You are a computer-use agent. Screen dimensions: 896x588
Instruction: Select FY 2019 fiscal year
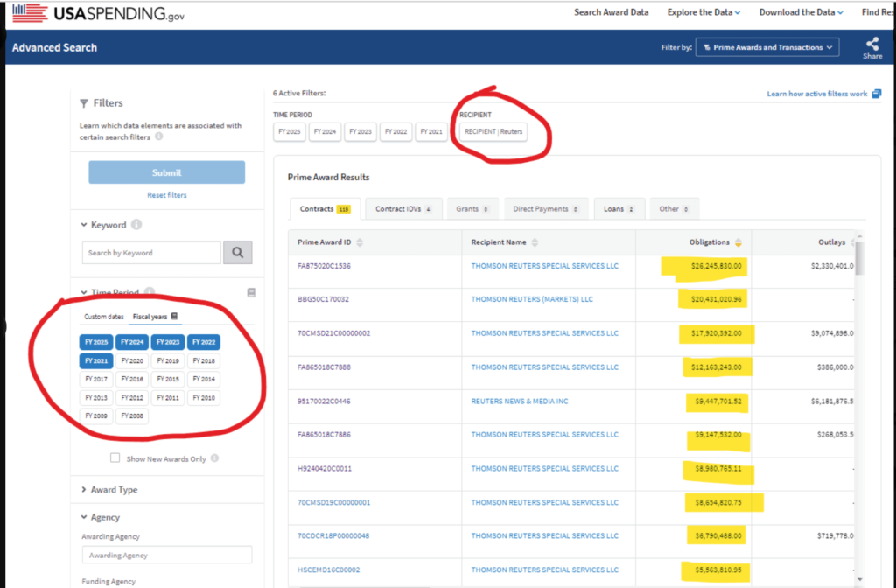pyautogui.click(x=168, y=360)
